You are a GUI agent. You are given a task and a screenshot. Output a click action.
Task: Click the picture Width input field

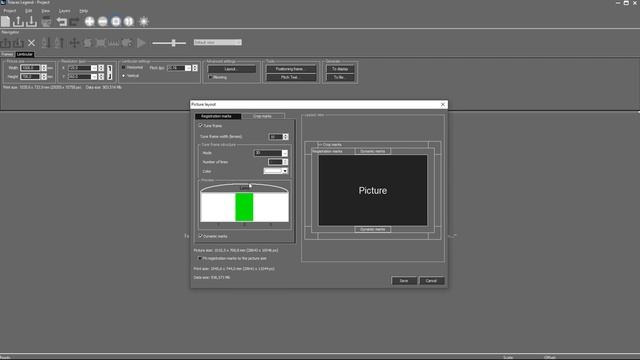click(31, 68)
